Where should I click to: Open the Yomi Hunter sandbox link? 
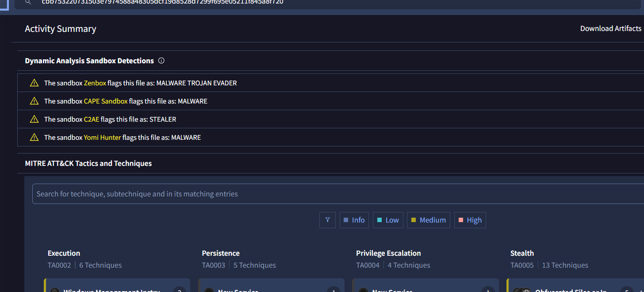click(102, 137)
